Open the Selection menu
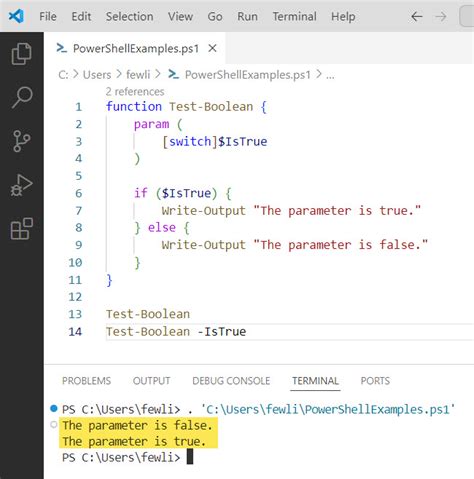Screen dimensions: 474x479 pos(130,16)
